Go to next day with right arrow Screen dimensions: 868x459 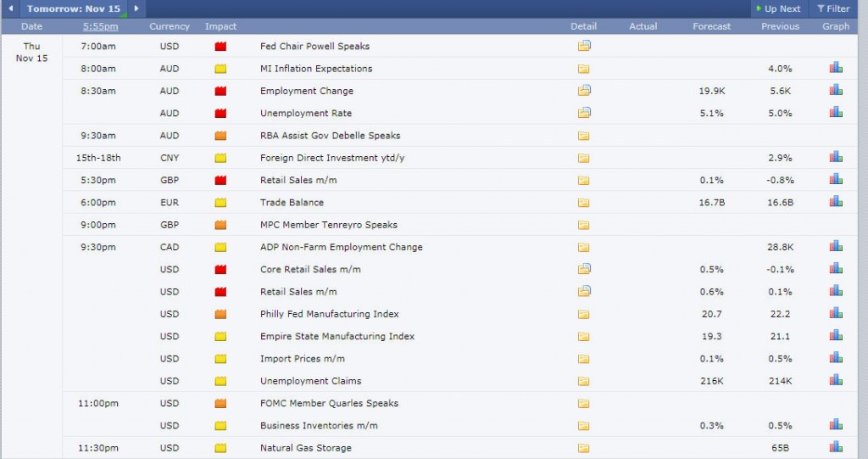[x=136, y=8]
